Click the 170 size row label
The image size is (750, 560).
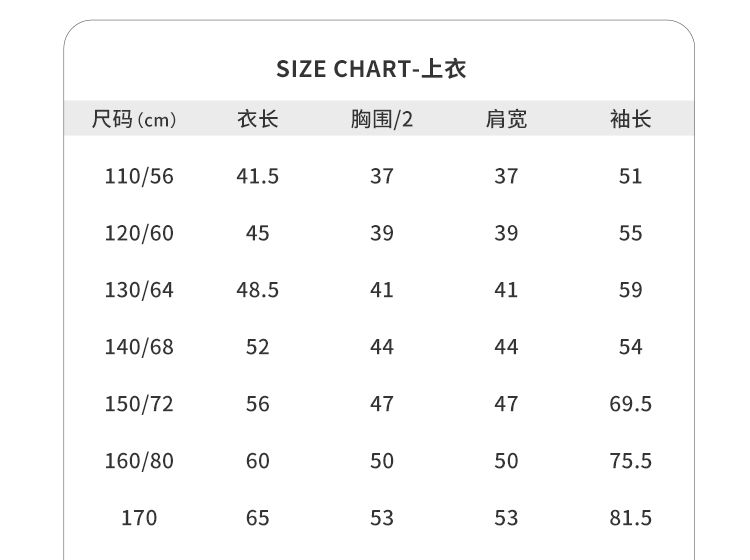[139, 519]
